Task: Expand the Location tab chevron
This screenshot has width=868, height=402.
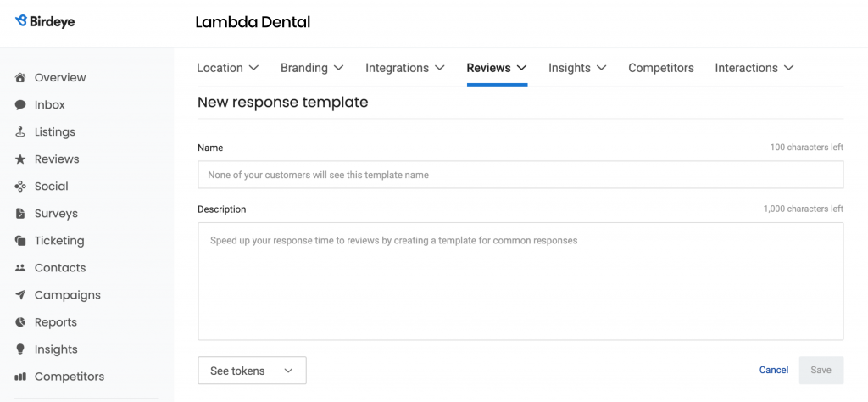Action: click(253, 68)
